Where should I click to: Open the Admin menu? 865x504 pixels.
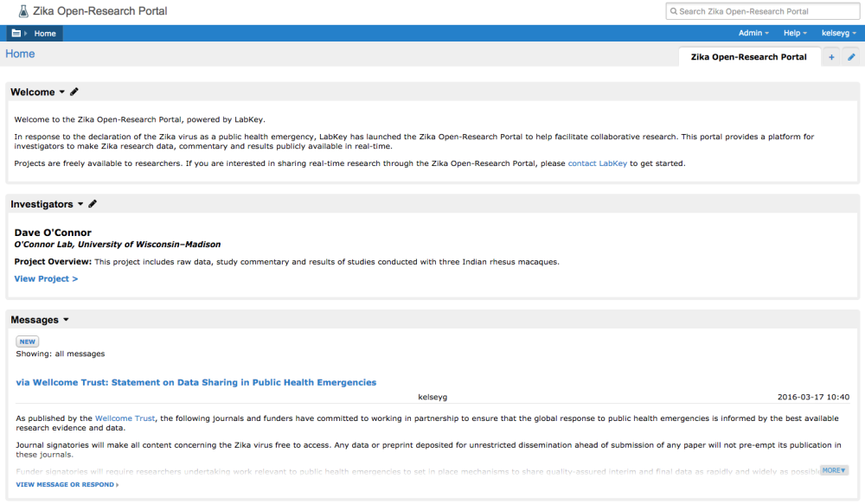click(753, 33)
